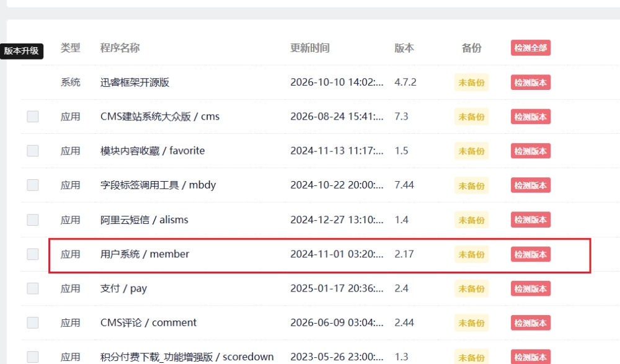
Task: Click the 未备份 badge in the cms row
Action: point(471,117)
